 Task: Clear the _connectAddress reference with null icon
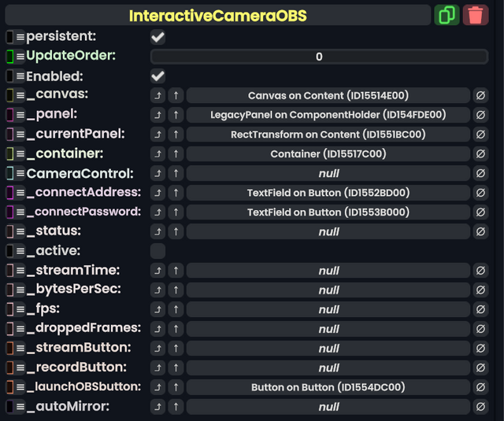click(480, 193)
